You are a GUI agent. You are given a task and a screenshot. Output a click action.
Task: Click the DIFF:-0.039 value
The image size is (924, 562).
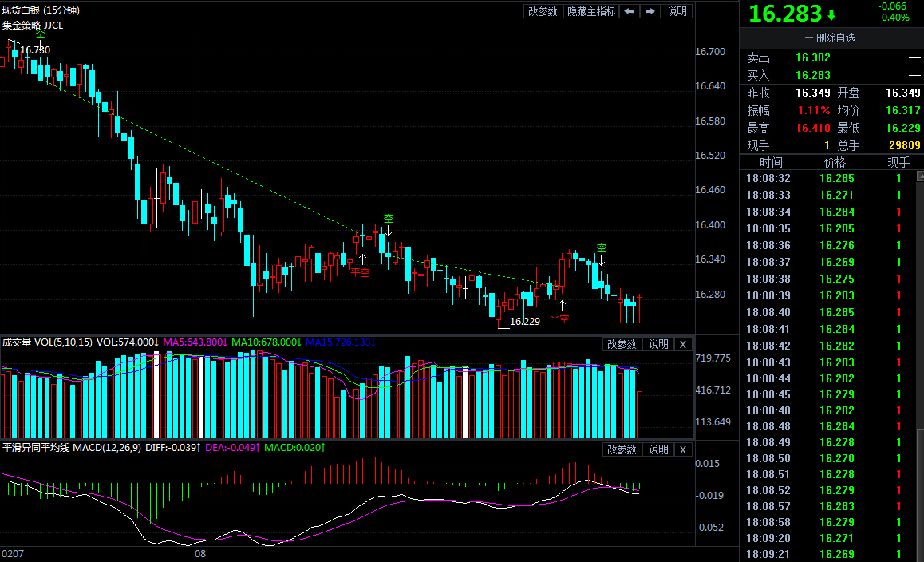[x=173, y=448]
